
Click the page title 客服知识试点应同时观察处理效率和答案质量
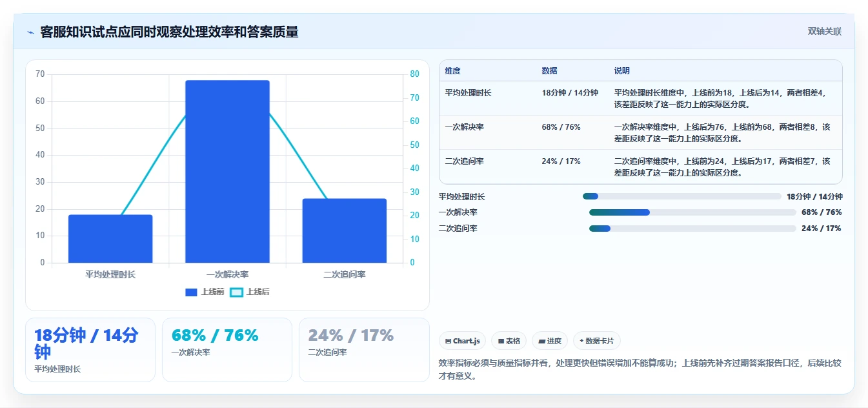click(169, 32)
